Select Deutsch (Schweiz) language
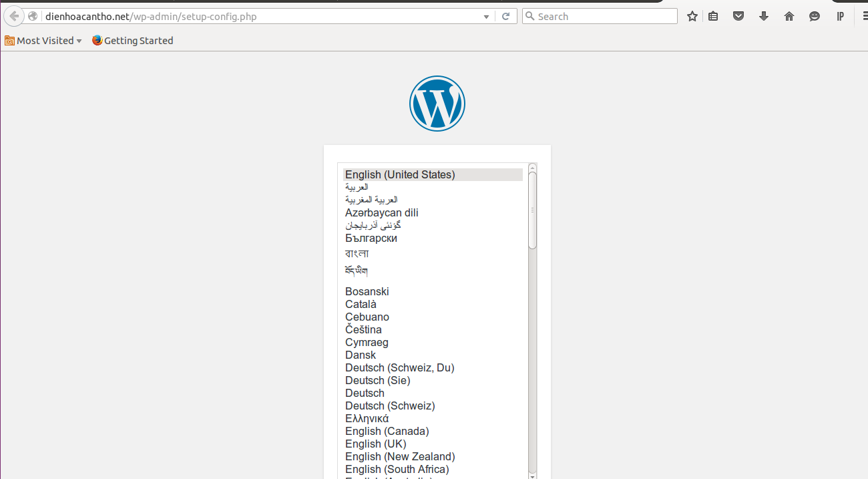 pos(433,406)
